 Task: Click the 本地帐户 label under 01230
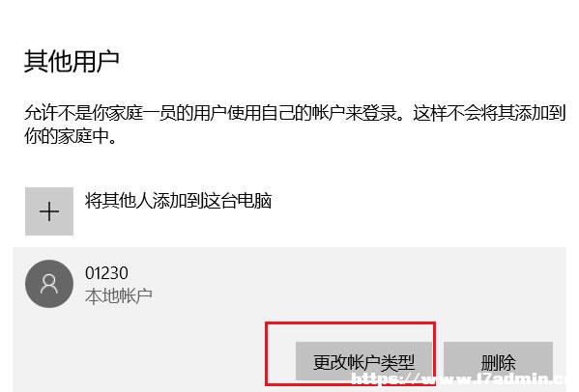[119, 295]
